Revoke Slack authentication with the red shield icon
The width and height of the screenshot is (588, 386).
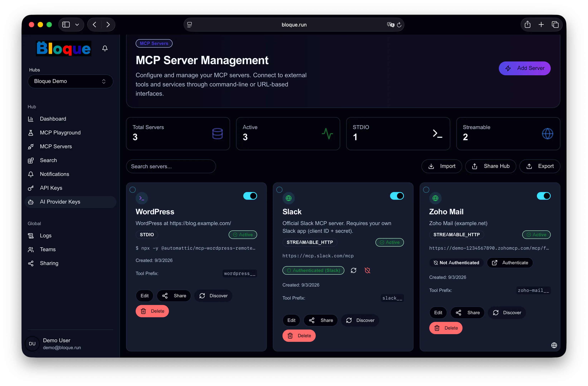coord(367,270)
